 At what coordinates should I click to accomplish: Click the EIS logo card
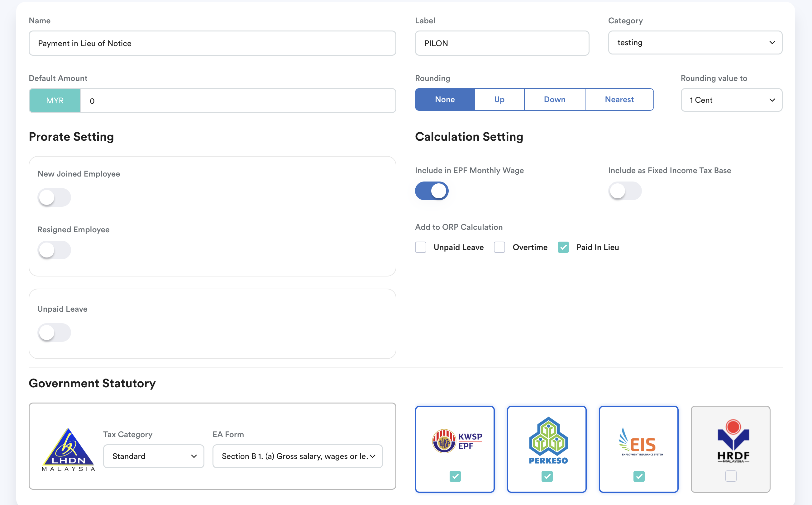pos(638,441)
